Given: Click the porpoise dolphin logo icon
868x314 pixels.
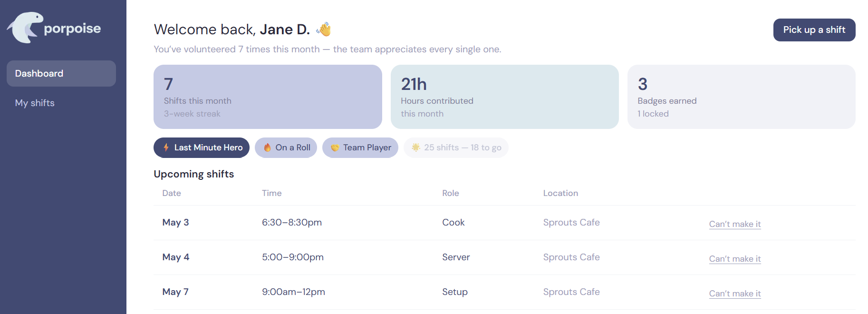Looking at the screenshot, I should tap(25, 28).
